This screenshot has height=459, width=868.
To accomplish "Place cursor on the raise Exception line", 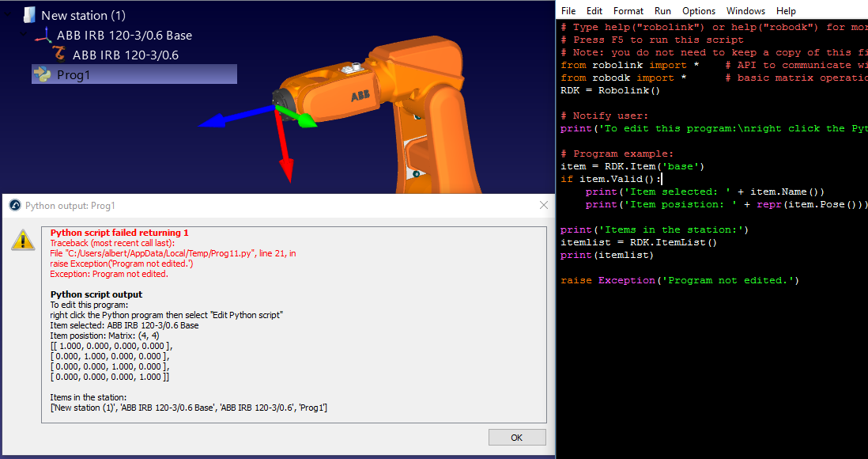I will pos(680,280).
